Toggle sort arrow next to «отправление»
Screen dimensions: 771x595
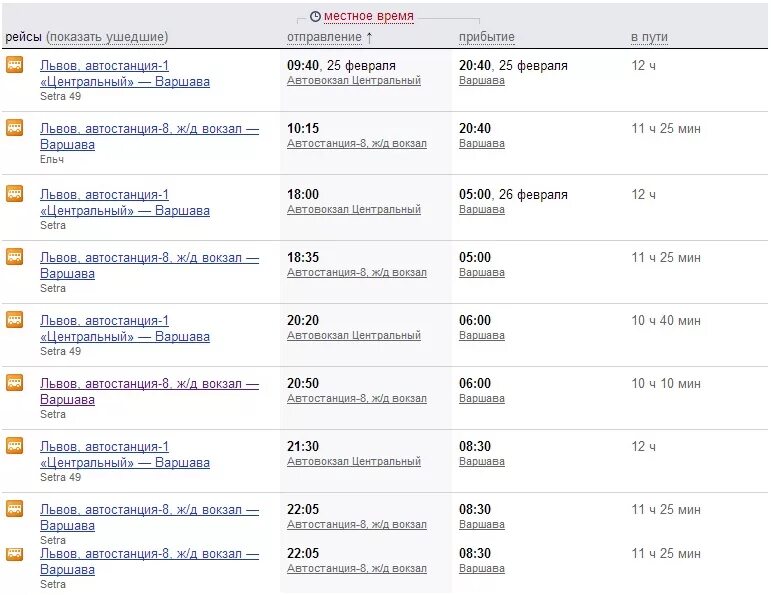point(369,37)
